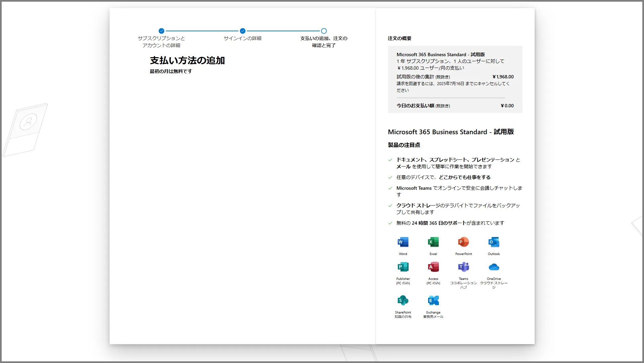Click the cancel-by 2025年7月16日 notice text
The height and width of the screenshot is (363, 644).
tap(453, 87)
